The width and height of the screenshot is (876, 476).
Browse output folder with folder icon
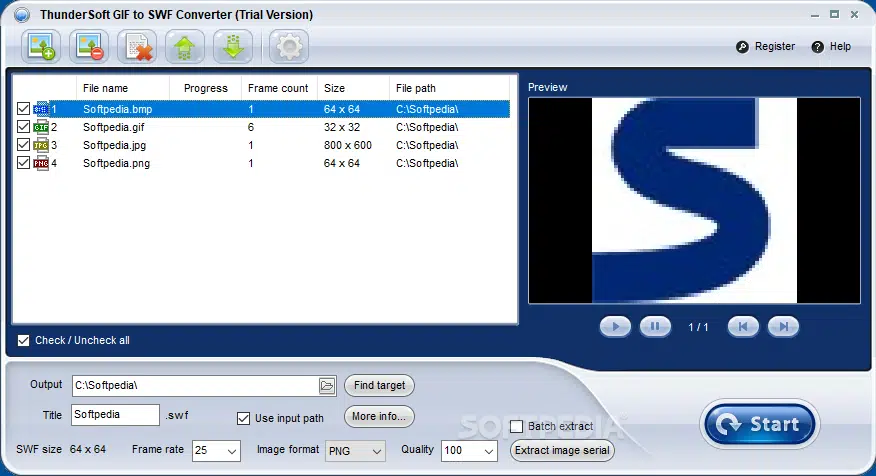point(327,385)
